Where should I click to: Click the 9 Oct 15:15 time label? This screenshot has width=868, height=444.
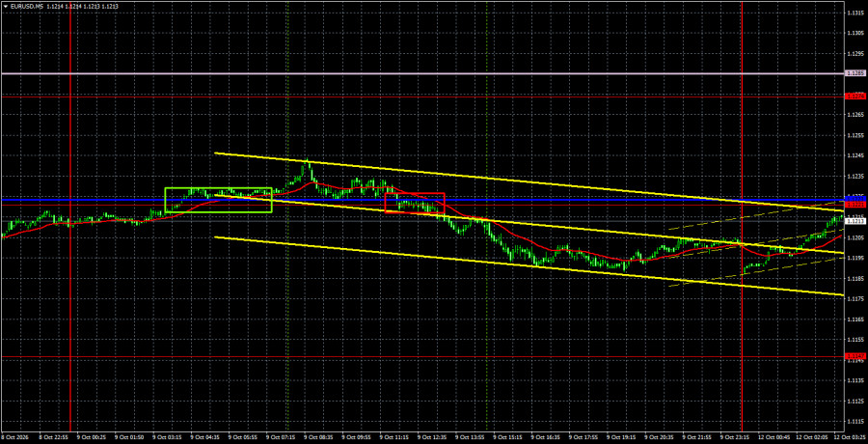pyautogui.click(x=506, y=437)
